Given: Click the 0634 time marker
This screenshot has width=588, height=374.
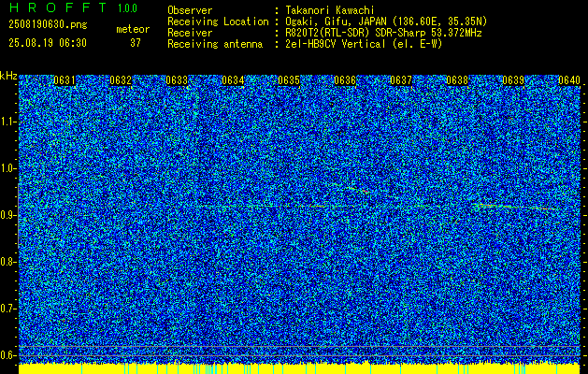Looking at the screenshot, I should 233,80.
